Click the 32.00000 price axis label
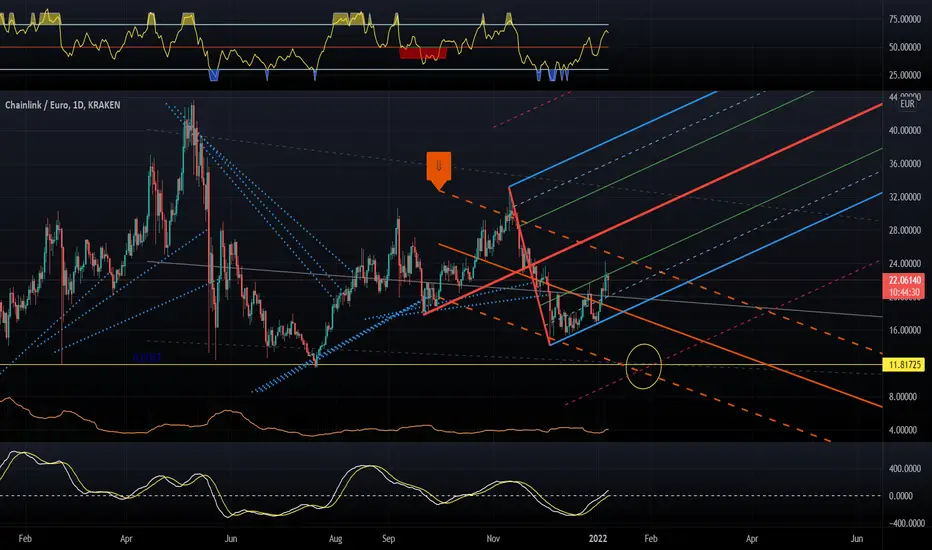This screenshot has width=932, height=550. pyautogui.click(x=905, y=197)
